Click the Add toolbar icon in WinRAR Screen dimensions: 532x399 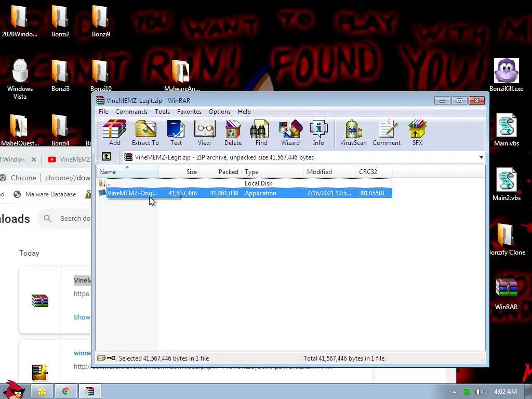(x=114, y=132)
